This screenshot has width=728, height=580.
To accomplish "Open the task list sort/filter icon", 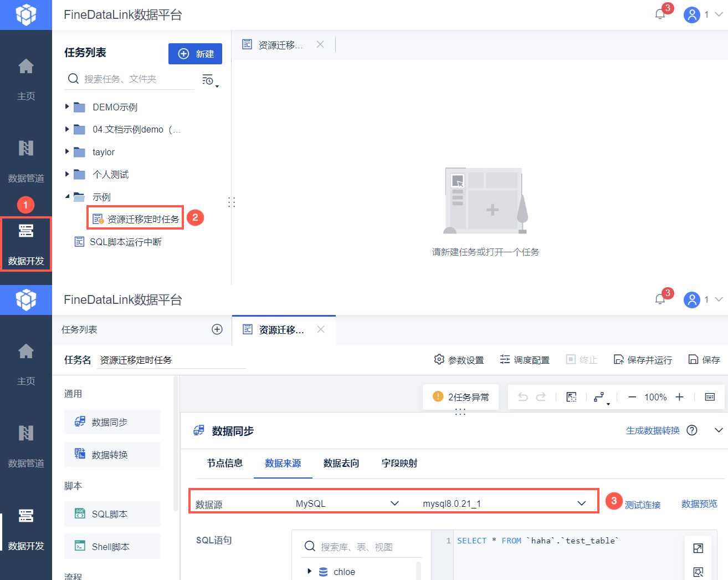I will tap(209, 80).
